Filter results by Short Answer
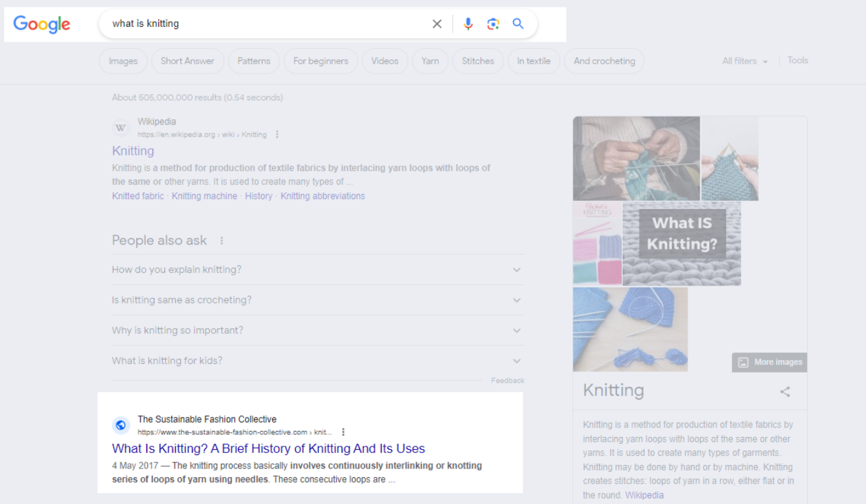866x504 pixels. tap(187, 60)
